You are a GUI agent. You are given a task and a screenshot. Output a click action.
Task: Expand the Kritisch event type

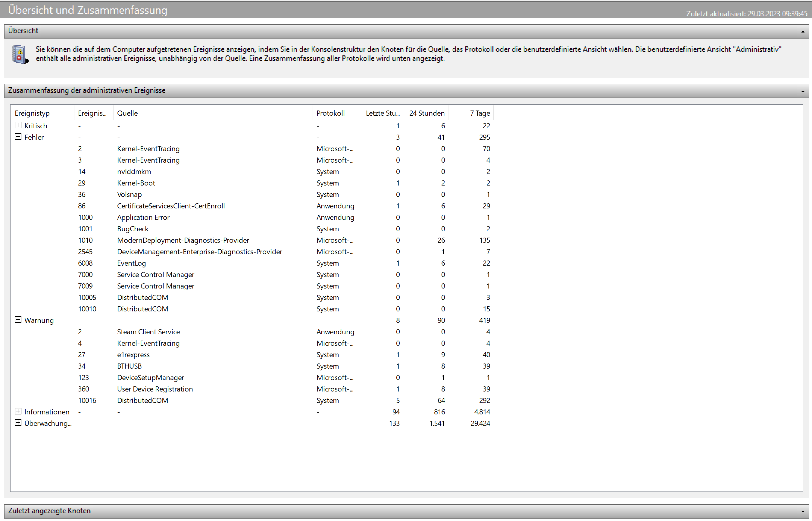pyautogui.click(x=18, y=126)
